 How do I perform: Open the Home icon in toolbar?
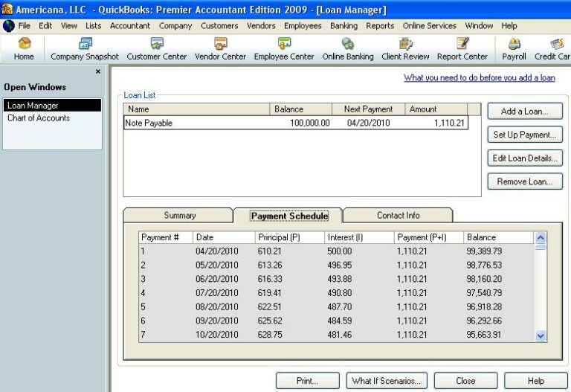[x=24, y=48]
